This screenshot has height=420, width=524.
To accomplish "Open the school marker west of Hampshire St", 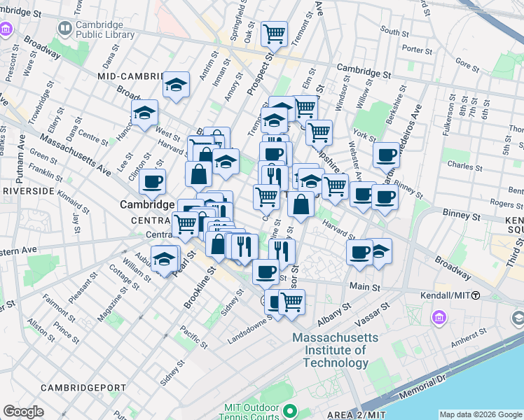I will click(311, 181).
